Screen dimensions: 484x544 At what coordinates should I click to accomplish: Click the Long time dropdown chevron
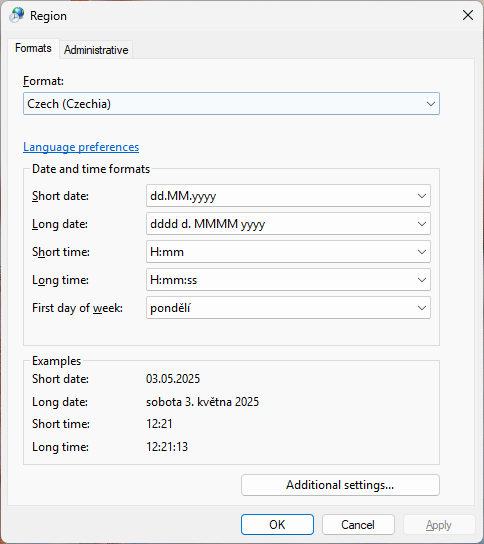tap(422, 280)
